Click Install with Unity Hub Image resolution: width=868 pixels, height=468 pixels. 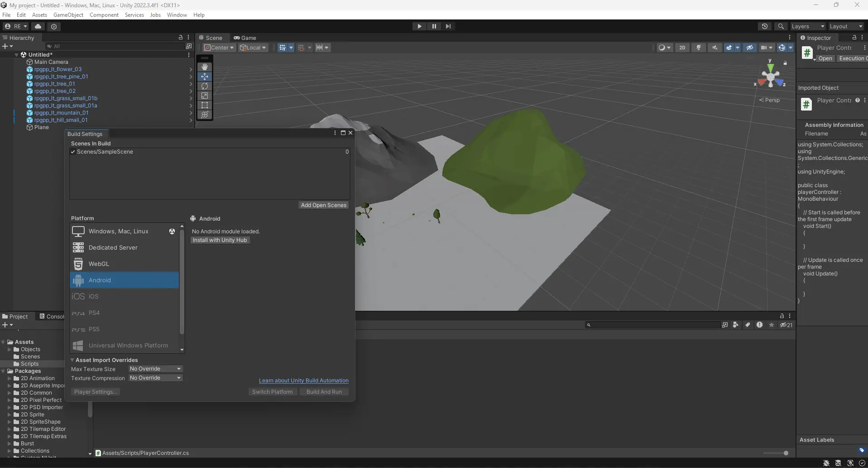(220, 240)
